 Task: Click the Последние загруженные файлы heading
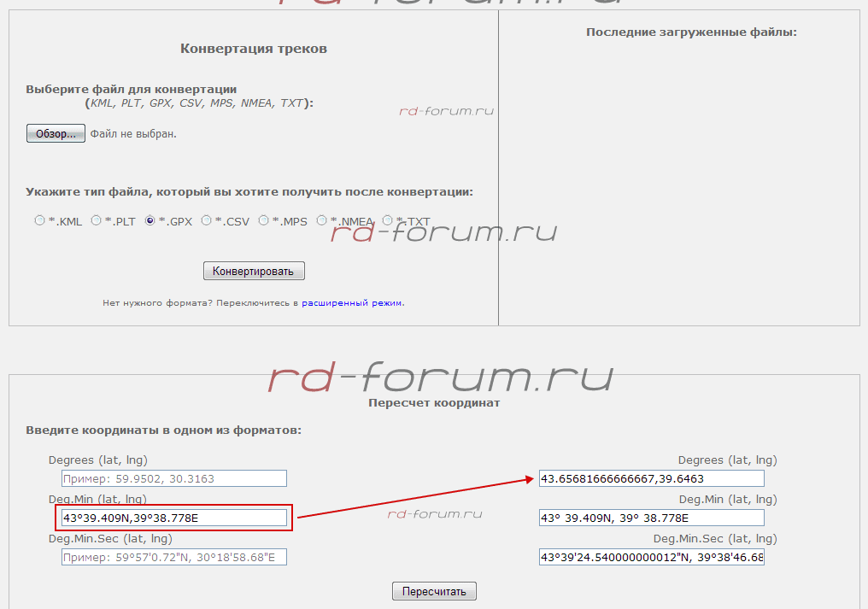coord(690,32)
